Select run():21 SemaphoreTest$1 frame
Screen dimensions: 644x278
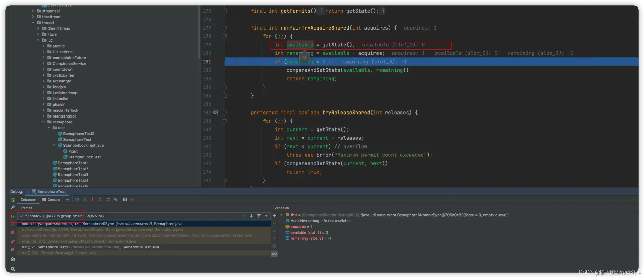coord(144,247)
